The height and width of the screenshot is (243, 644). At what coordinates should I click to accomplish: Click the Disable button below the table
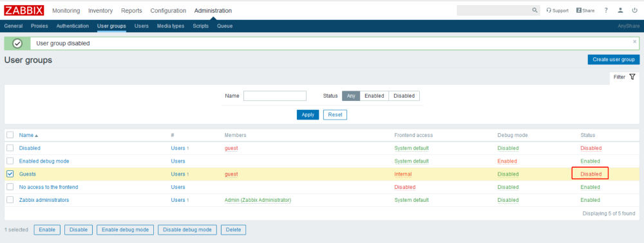coord(79,230)
